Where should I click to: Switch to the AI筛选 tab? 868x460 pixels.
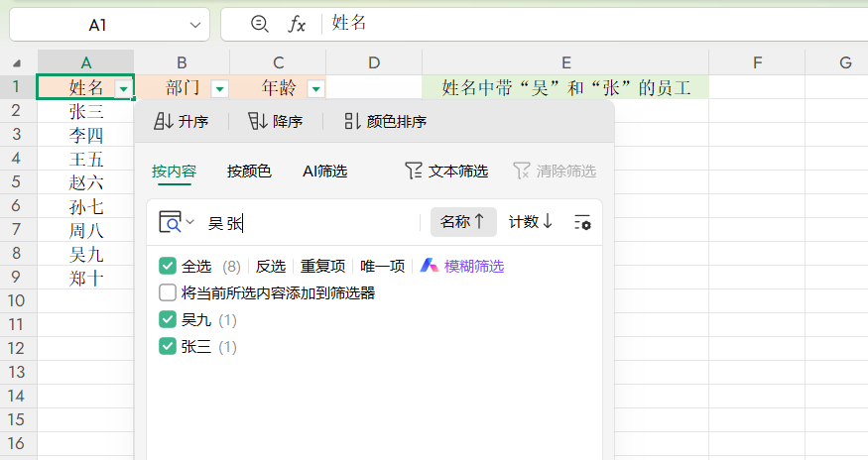click(x=324, y=171)
